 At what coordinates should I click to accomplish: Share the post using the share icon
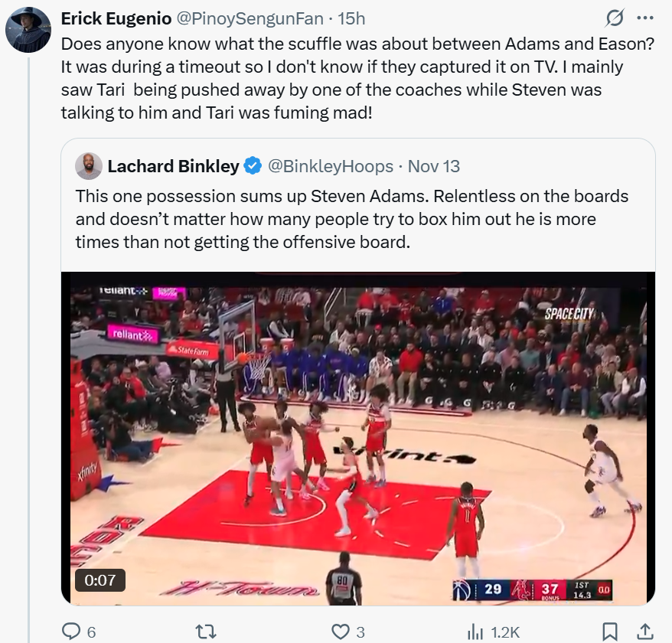tap(645, 632)
